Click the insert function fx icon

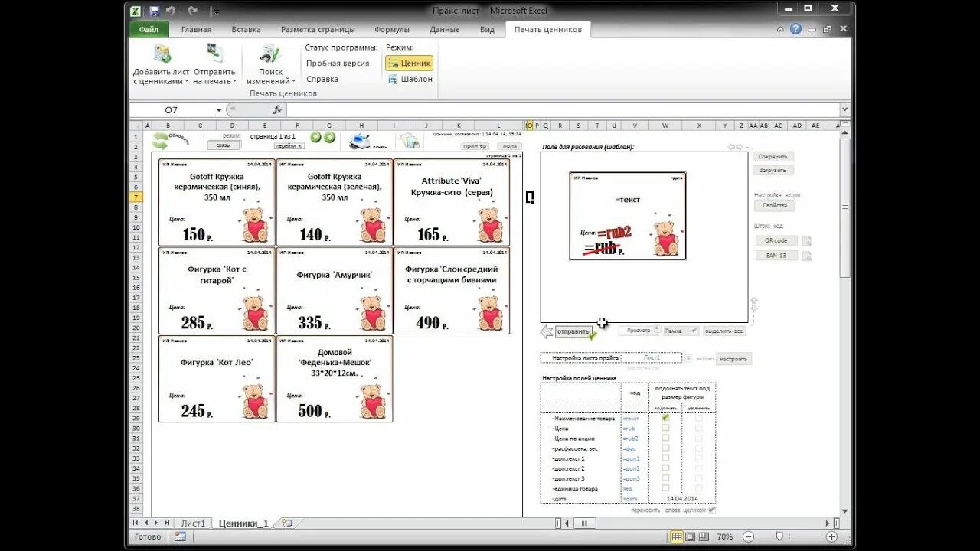click(x=277, y=110)
